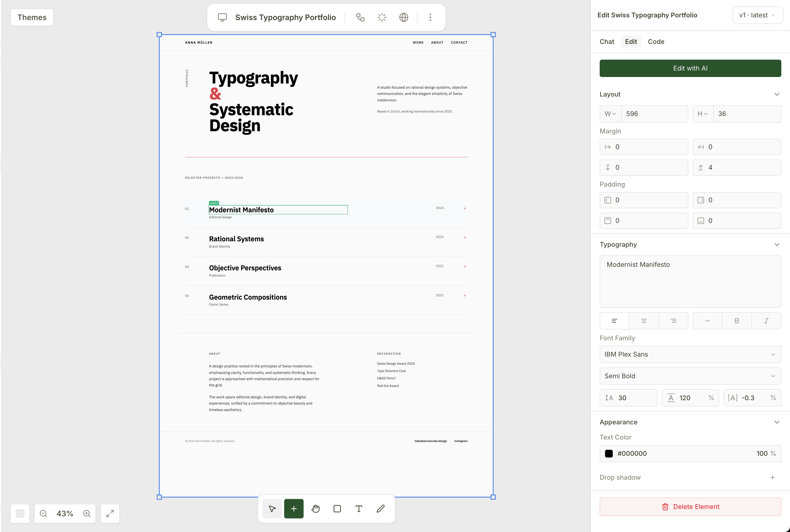Open the black text color swatch
Screen dimensions: 790x532
[x=609, y=453]
